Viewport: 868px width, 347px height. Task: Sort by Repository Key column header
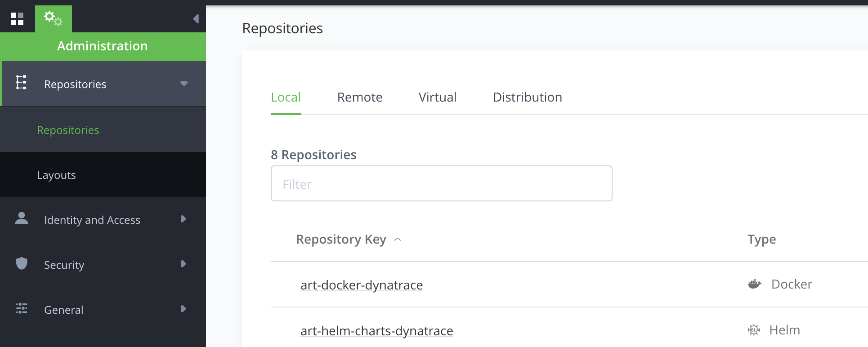click(341, 239)
